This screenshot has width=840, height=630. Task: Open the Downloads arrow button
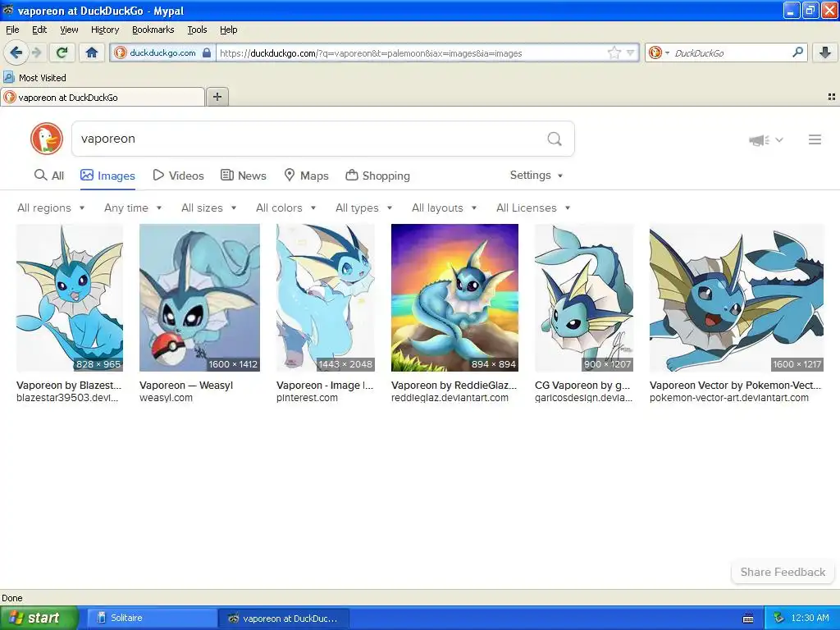pyautogui.click(x=825, y=52)
